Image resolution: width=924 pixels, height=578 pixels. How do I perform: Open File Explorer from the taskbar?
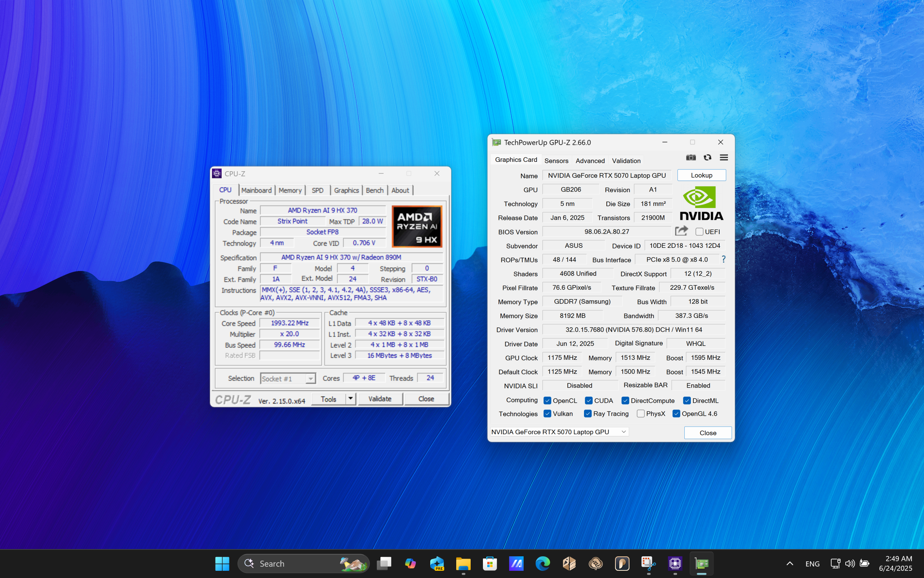tap(463, 564)
